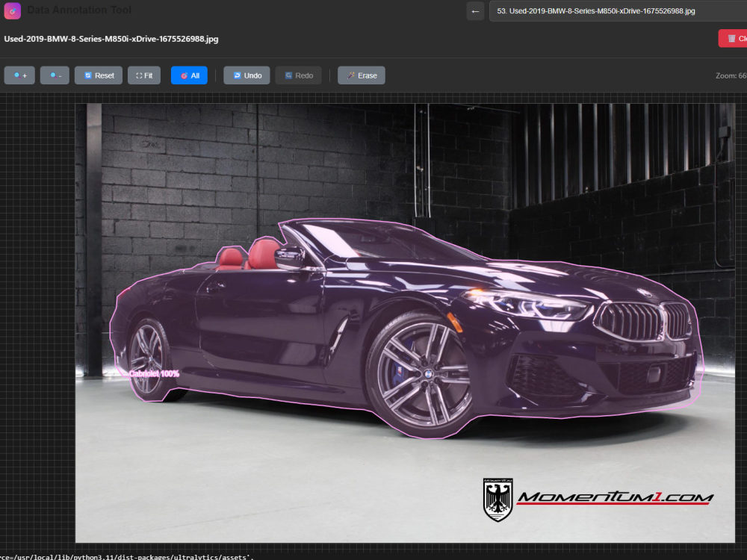Click the Momentum1.com watermark on image

(x=598, y=500)
